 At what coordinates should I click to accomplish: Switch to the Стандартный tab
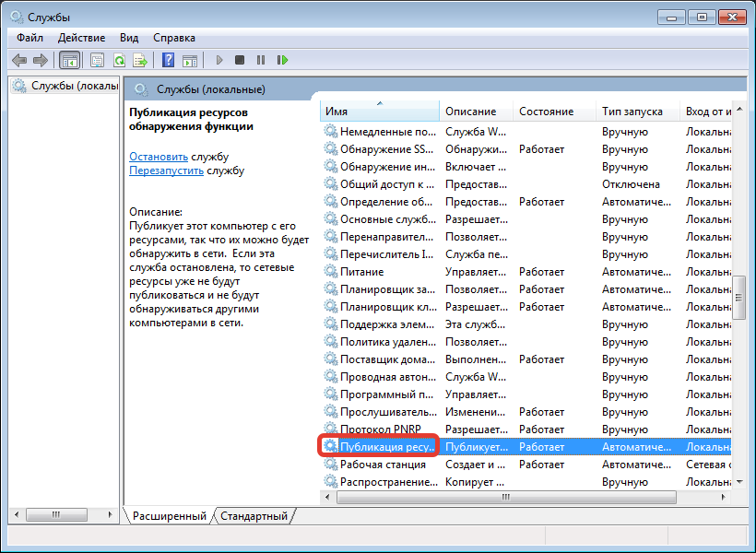[254, 516]
